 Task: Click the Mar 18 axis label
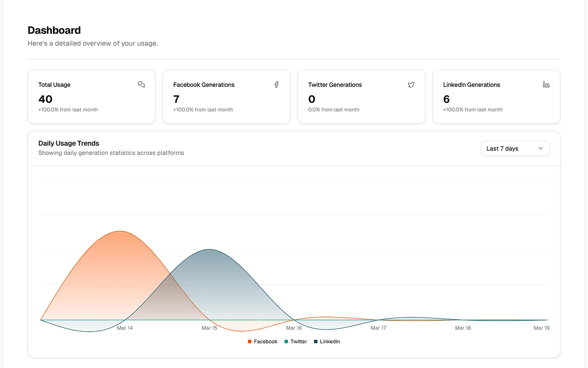[463, 328]
